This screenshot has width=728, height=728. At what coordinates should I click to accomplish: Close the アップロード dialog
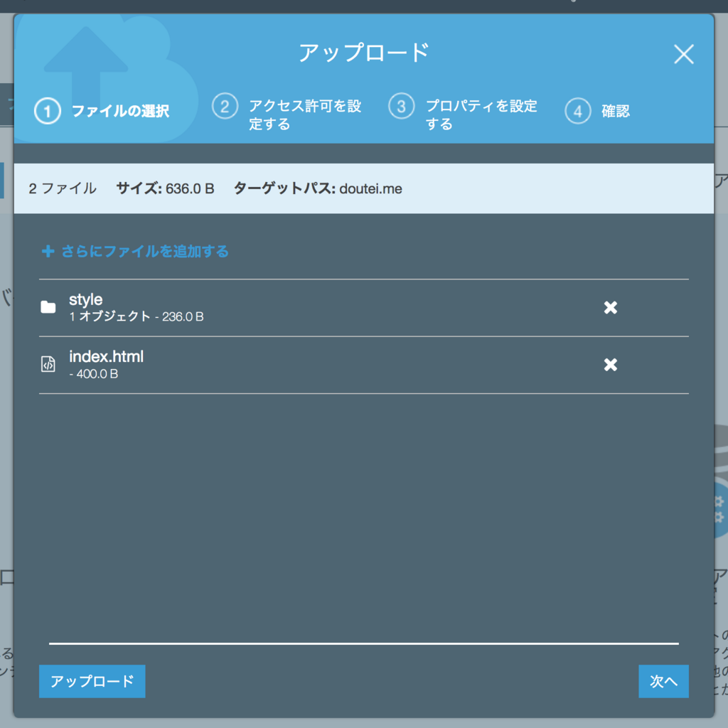[x=683, y=54]
